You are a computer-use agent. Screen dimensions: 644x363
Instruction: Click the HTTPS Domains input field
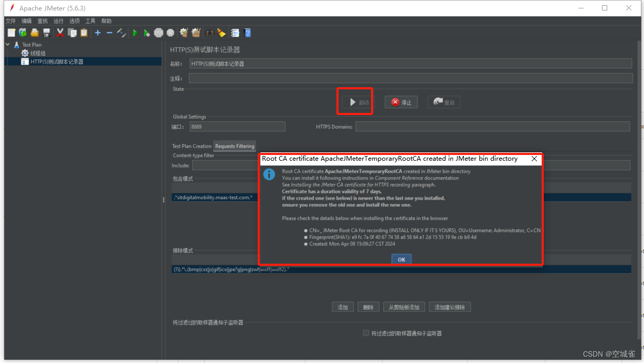[x=492, y=127]
